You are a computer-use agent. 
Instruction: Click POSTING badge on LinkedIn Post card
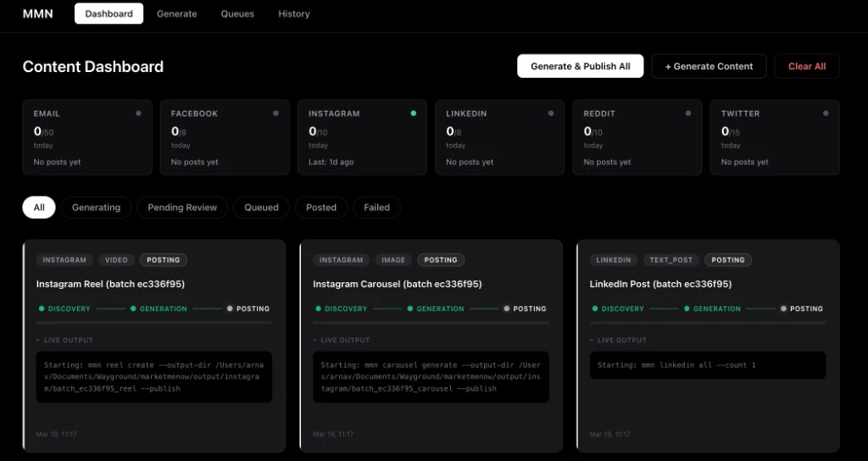click(x=728, y=260)
